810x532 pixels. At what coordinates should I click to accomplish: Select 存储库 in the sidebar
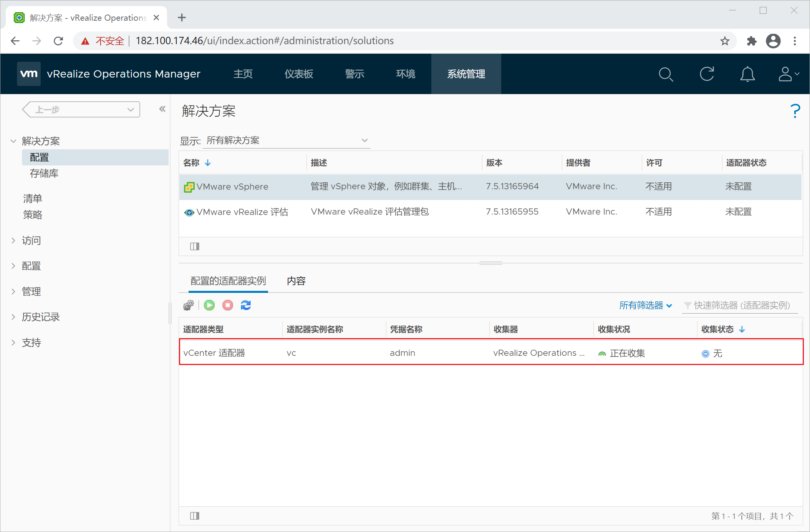(44, 173)
